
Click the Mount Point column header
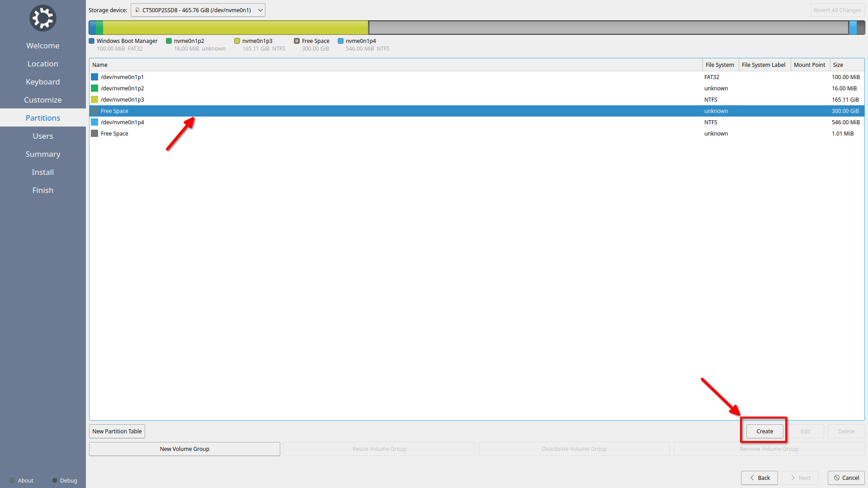(809, 65)
